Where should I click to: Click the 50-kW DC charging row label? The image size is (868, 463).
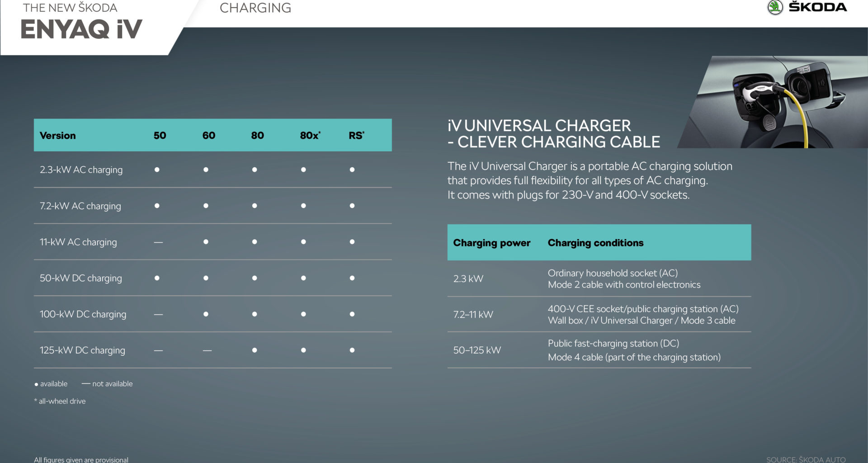pos(81,278)
